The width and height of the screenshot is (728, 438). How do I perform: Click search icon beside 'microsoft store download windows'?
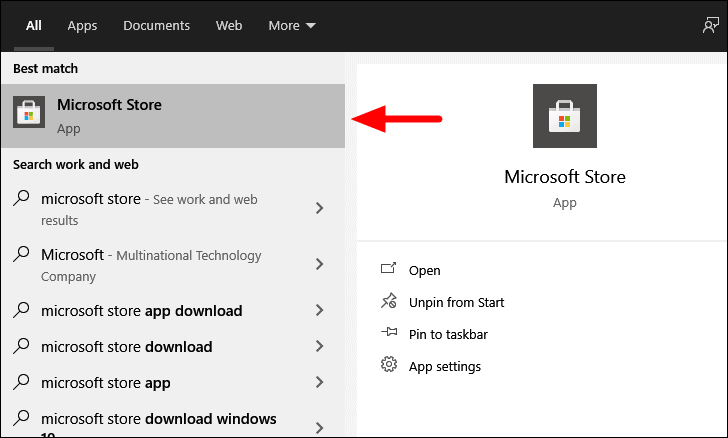[x=21, y=418]
